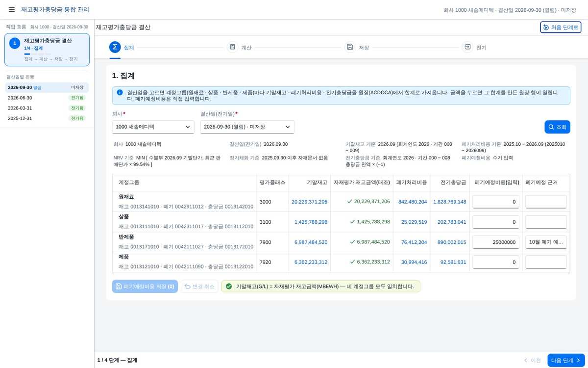588x368 pixels.
Task: Select closing date 2025-12-31 in sidebar
Action: pos(47,118)
